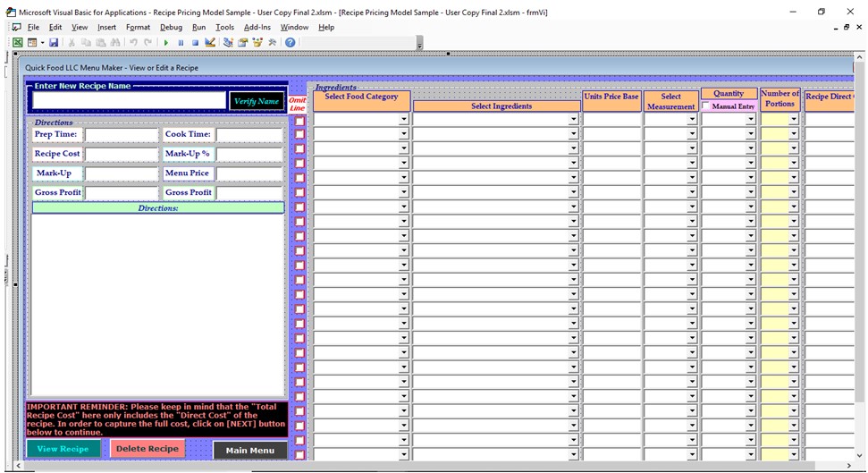Click the first-row Units Price Base field
This screenshot has height=473, width=868.
click(x=611, y=119)
